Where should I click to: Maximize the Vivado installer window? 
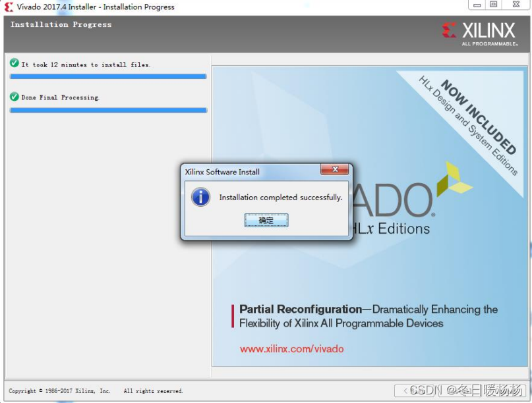[x=493, y=5]
